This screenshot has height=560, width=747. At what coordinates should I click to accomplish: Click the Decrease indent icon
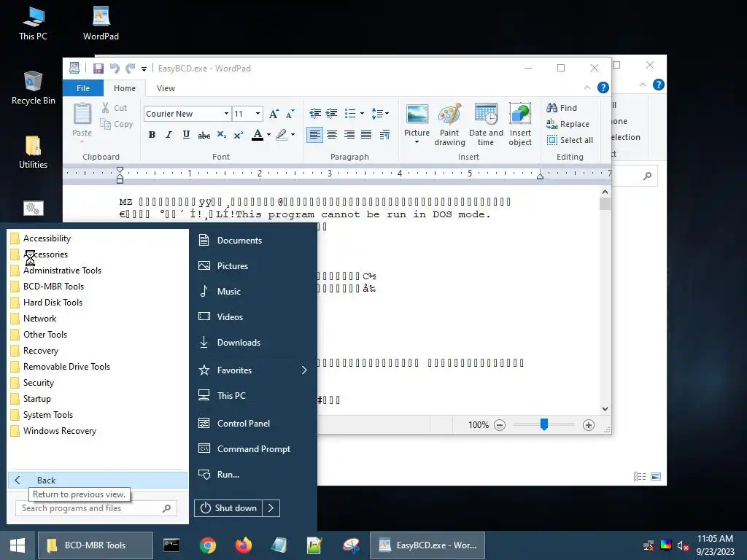click(x=315, y=113)
